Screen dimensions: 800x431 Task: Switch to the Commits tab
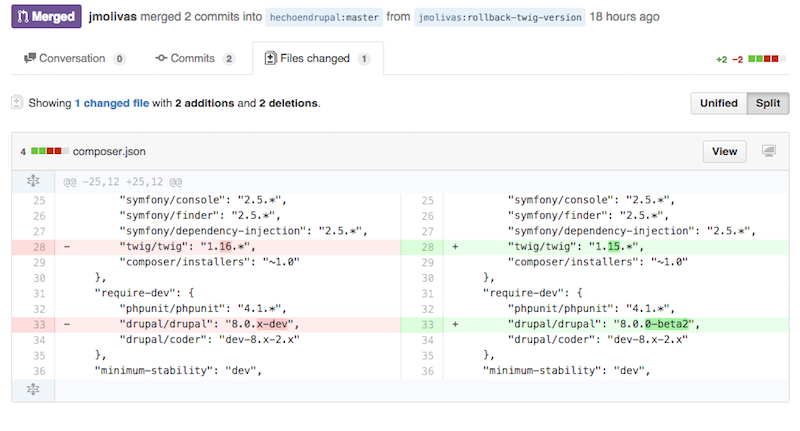195,59
